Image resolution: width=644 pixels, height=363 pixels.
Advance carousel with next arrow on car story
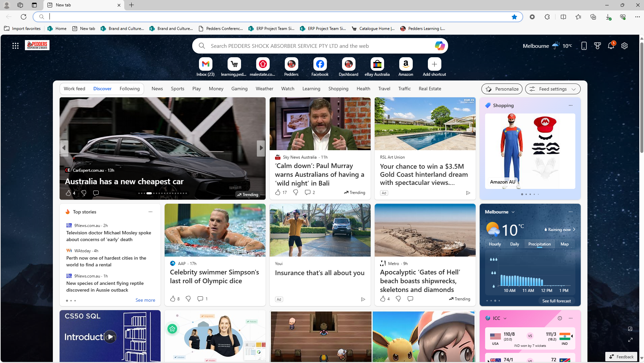[x=261, y=148]
